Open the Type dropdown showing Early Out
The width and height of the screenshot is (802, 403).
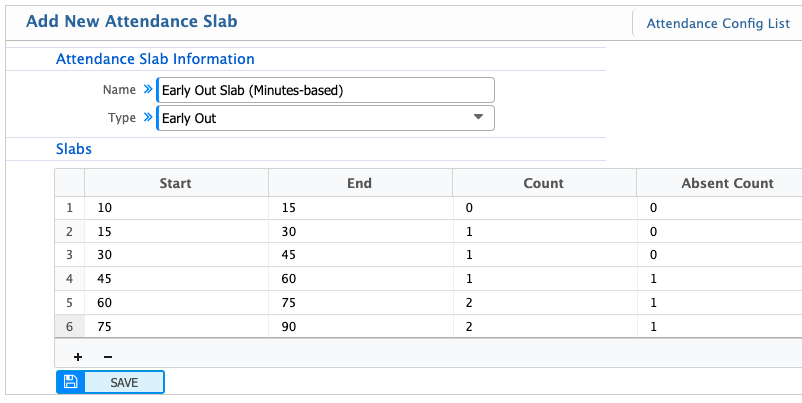coord(325,118)
